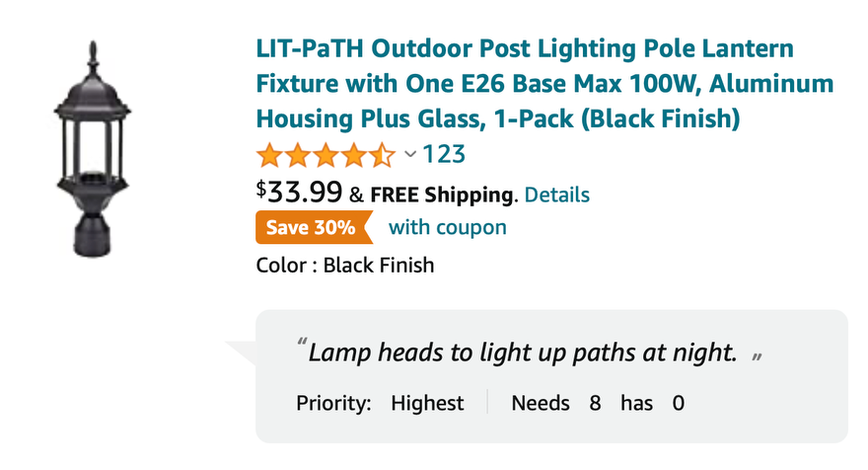
Task: Click the first orange star
Action: tap(268, 155)
